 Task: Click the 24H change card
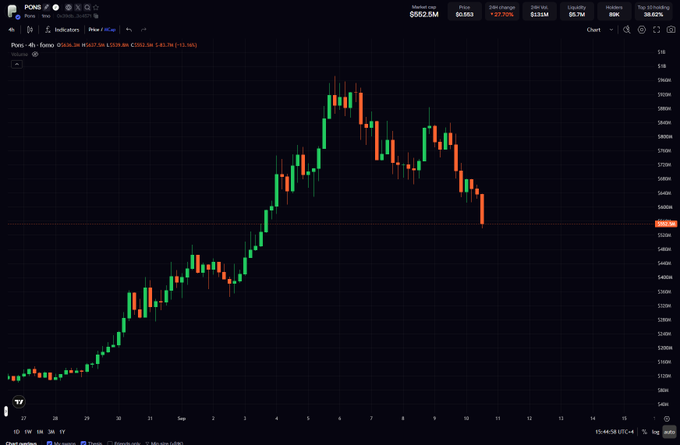point(502,11)
